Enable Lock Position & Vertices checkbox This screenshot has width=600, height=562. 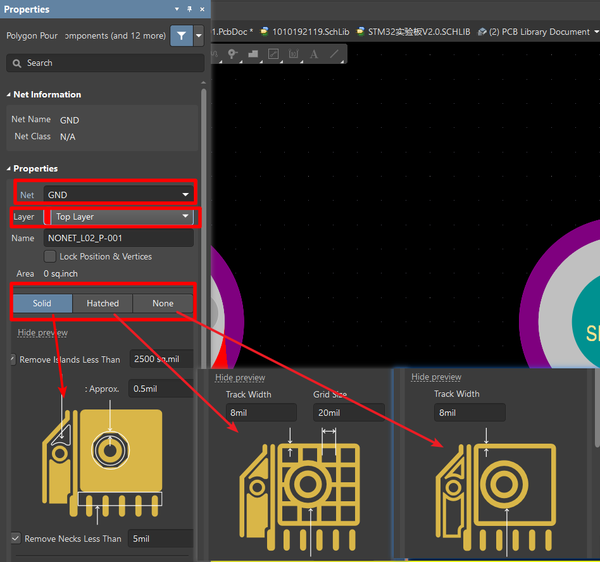[50, 256]
